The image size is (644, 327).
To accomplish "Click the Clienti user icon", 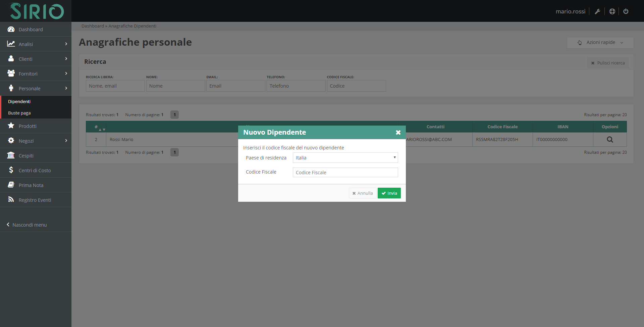I will point(11,59).
